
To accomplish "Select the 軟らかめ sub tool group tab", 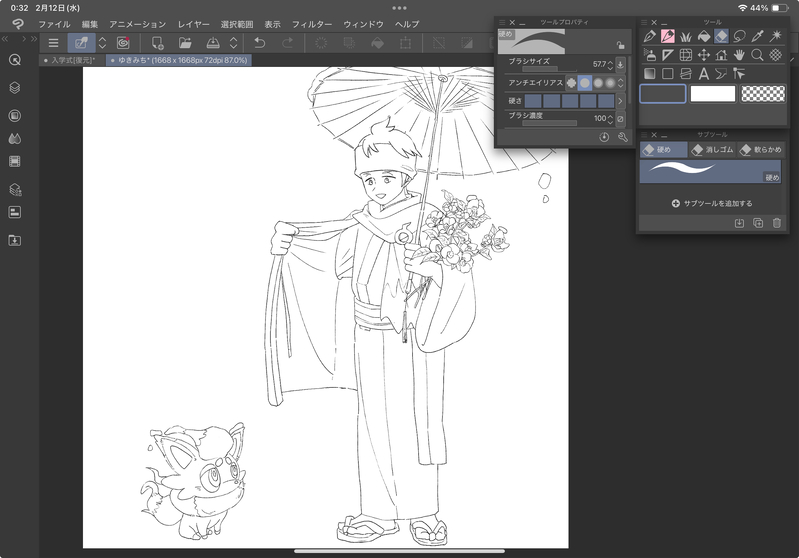I will coord(760,150).
